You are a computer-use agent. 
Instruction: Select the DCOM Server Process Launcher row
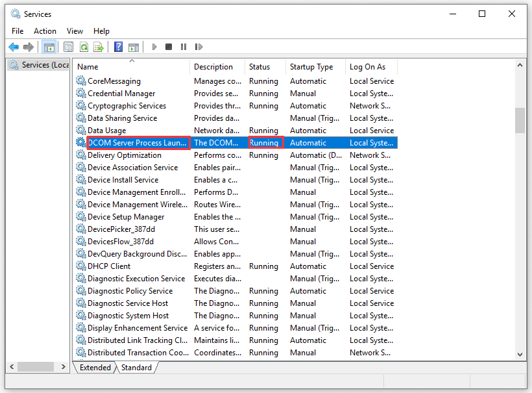pos(236,143)
